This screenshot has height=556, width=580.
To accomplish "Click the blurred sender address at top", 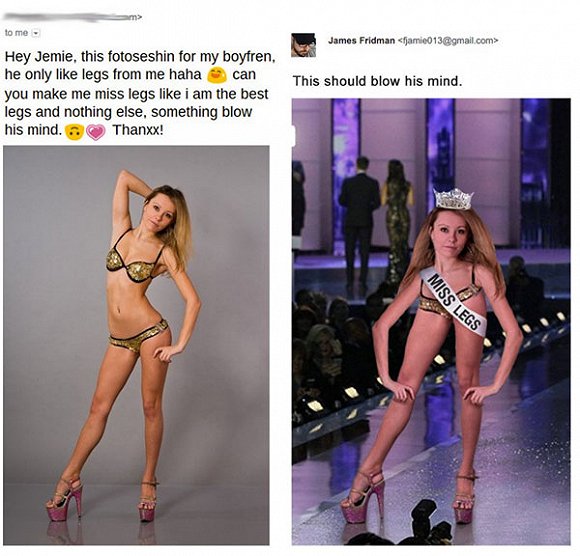I will (x=72, y=17).
